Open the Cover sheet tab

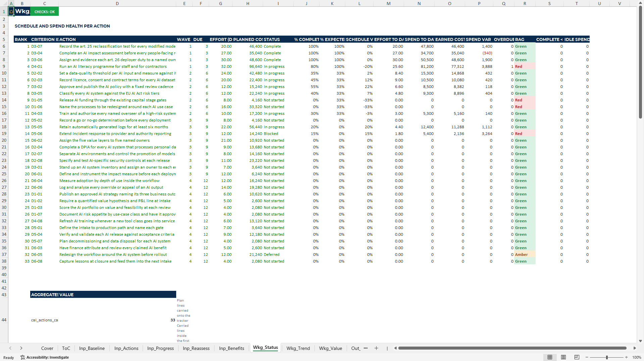pos(47,348)
